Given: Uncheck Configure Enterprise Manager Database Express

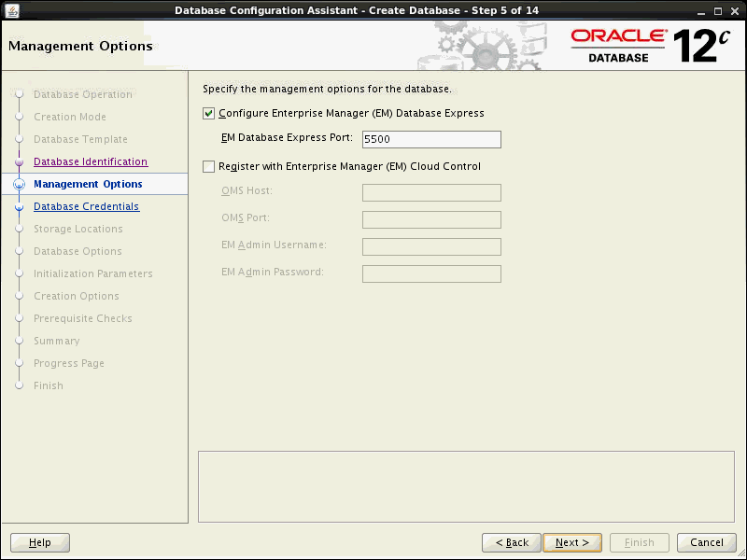Looking at the screenshot, I should [x=208, y=113].
